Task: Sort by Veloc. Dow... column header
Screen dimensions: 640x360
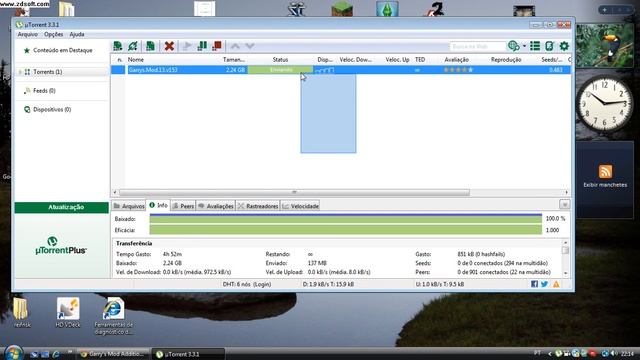Action: [355, 60]
